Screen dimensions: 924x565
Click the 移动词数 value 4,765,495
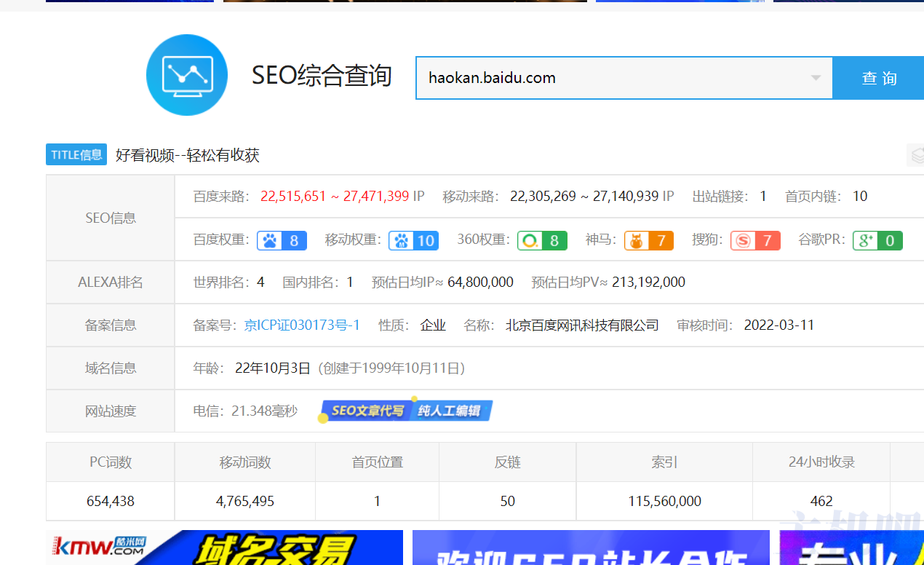[245, 501]
